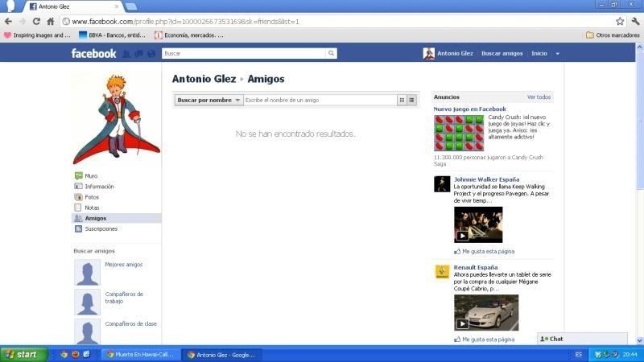Click Buscar amigos in top bar
This screenshot has width=644, height=362.
(x=502, y=53)
